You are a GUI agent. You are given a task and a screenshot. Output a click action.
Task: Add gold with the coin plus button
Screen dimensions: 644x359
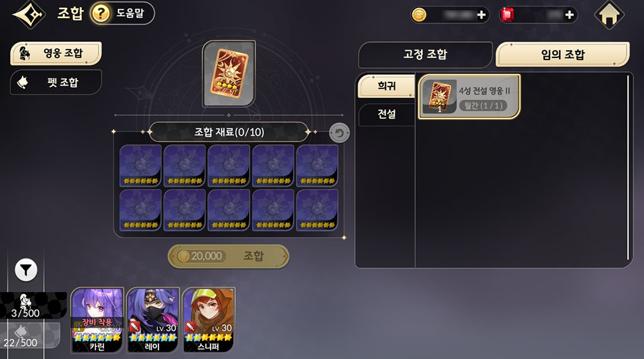pos(481,15)
